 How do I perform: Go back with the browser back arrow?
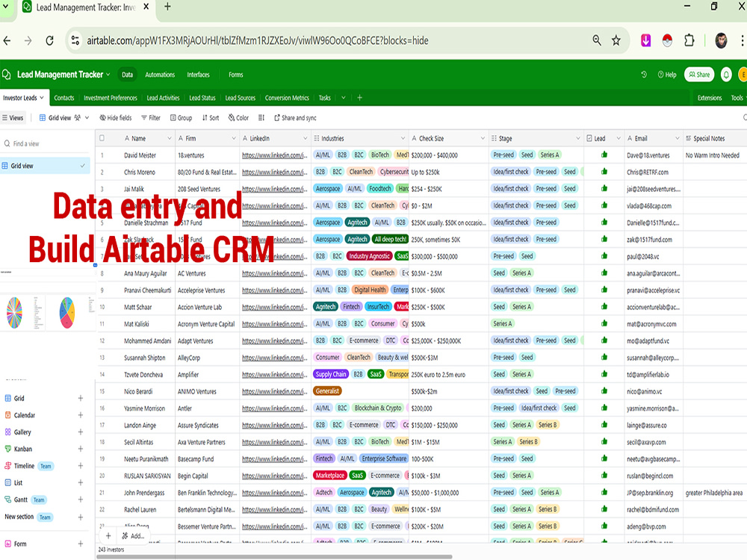coord(7,41)
